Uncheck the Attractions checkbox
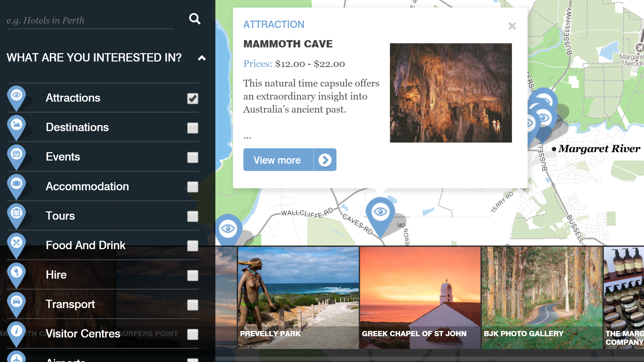 coord(193,99)
